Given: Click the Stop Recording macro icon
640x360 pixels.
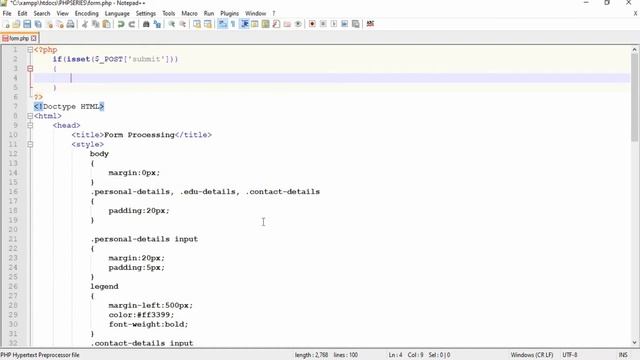Looking at the screenshot, I should (x=323, y=24).
